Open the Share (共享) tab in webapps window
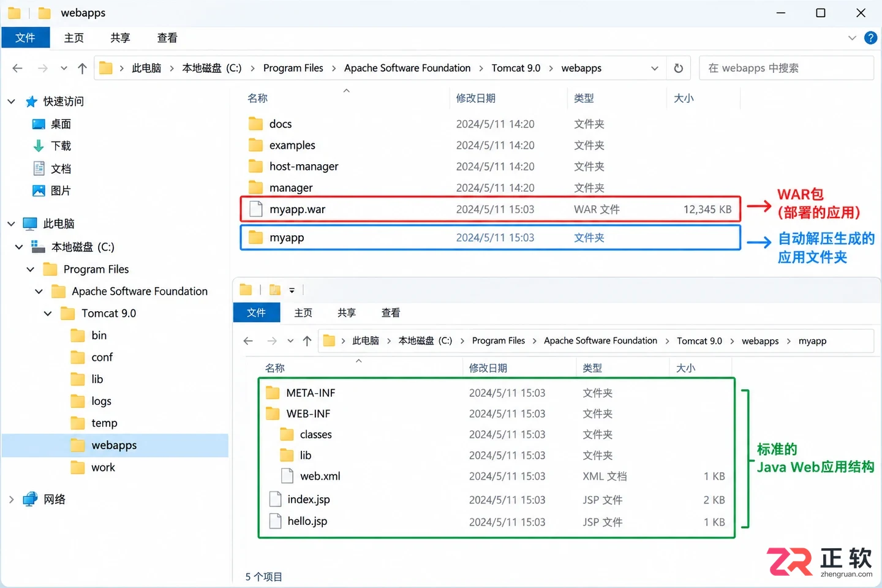This screenshot has height=588, width=882. click(x=120, y=38)
